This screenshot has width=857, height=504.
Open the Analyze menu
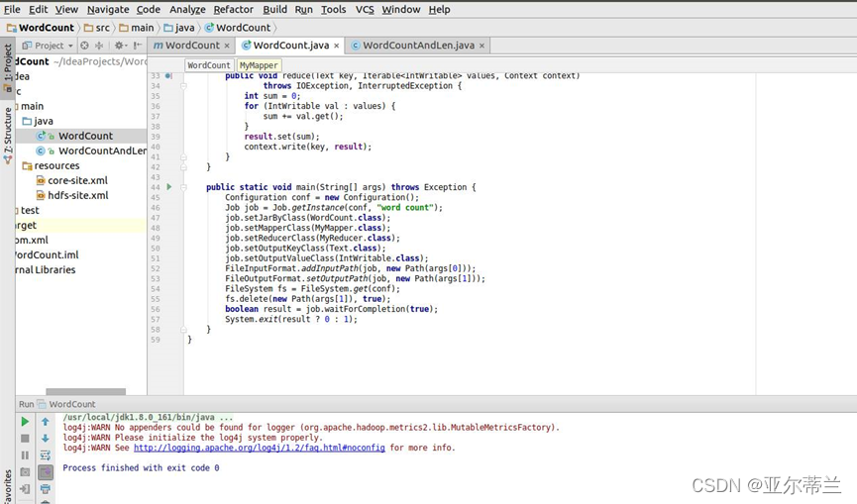point(187,9)
